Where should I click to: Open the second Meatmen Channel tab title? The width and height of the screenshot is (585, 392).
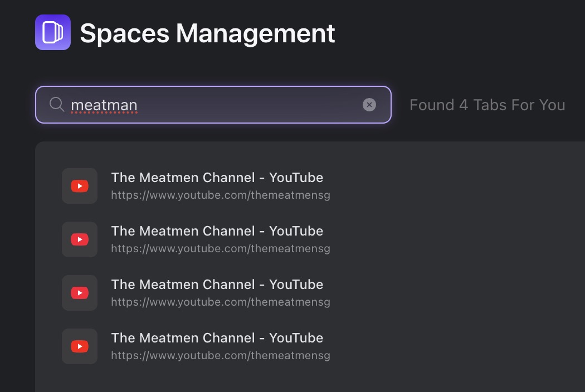(217, 231)
